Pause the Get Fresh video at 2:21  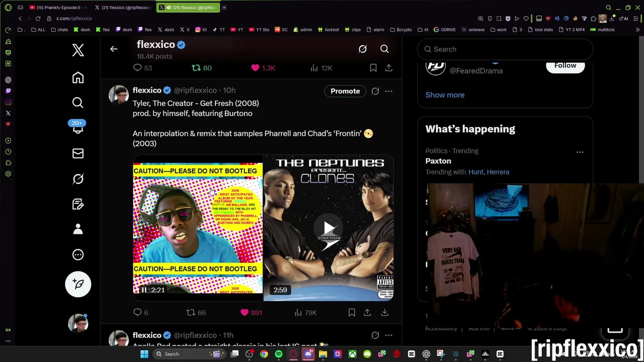click(x=144, y=290)
